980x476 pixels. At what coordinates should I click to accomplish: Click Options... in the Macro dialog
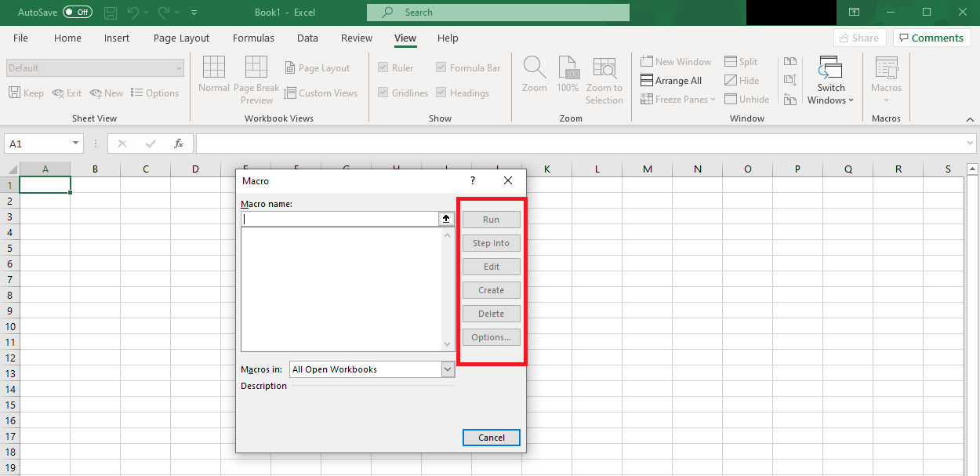492,337
